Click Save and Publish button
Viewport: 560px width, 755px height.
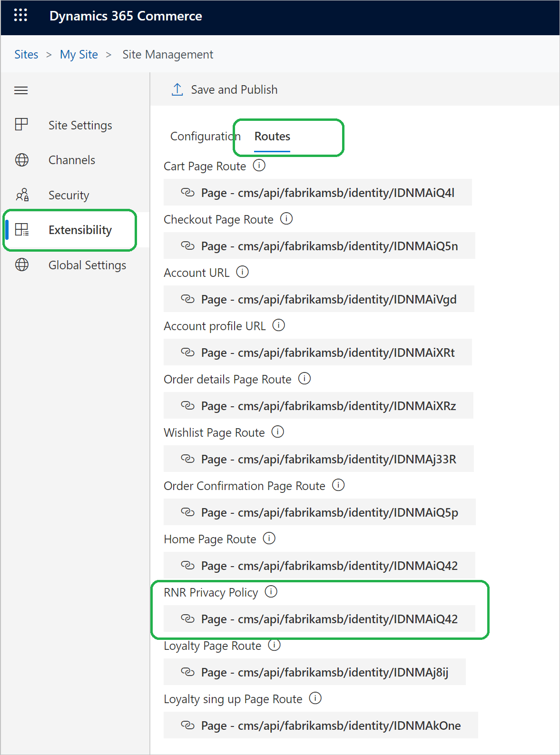click(225, 89)
